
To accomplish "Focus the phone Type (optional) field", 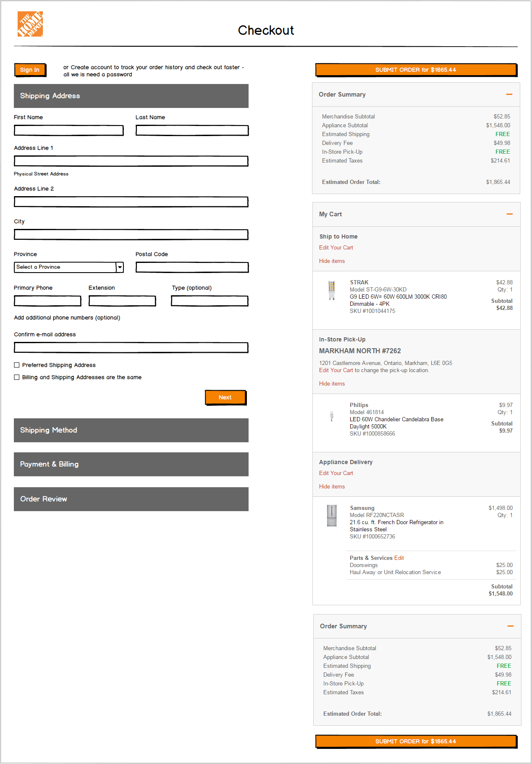I will coord(210,301).
